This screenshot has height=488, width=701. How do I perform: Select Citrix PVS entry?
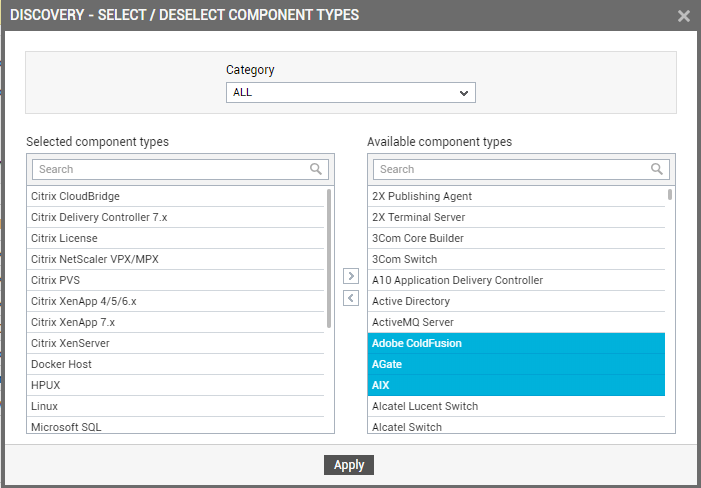pyautogui.click(x=175, y=280)
